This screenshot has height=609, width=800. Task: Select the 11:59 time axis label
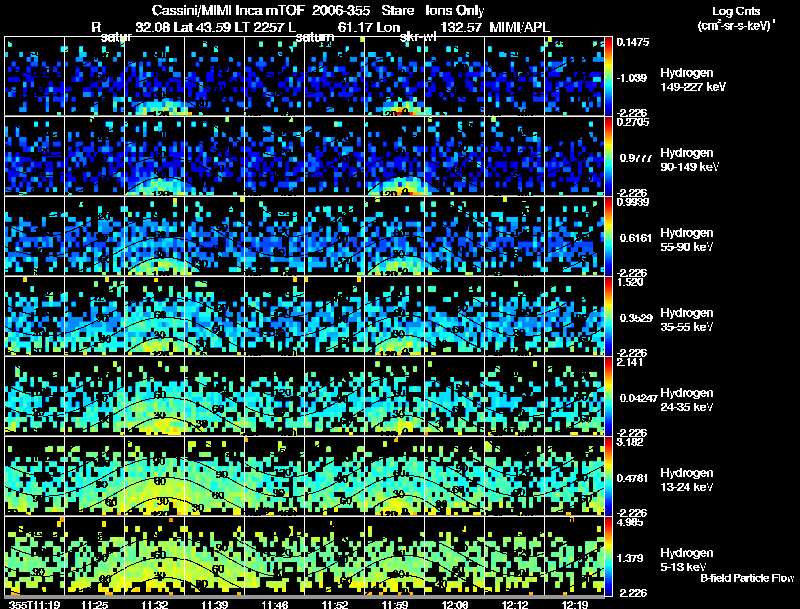pos(394,604)
